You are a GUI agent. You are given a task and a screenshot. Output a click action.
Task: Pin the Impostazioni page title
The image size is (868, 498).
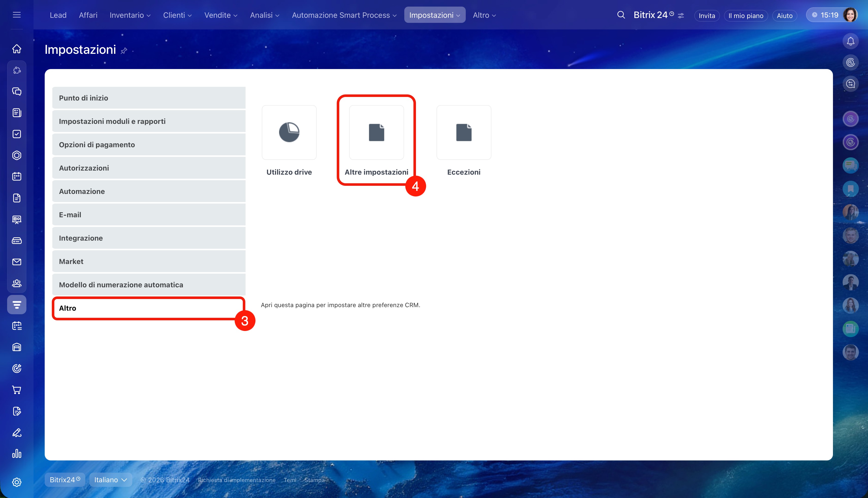124,51
